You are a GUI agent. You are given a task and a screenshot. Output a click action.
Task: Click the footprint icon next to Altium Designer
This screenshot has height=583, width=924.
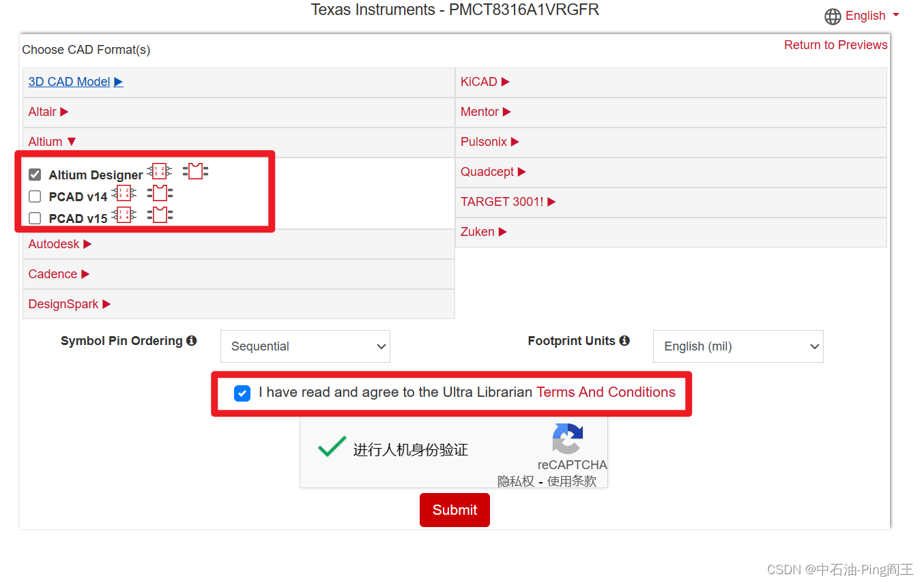coord(196,171)
